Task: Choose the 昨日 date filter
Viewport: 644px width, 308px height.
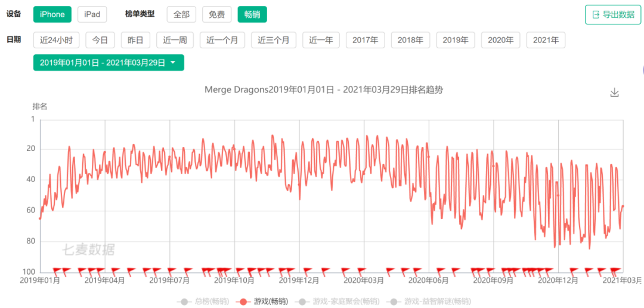Action: click(135, 40)
